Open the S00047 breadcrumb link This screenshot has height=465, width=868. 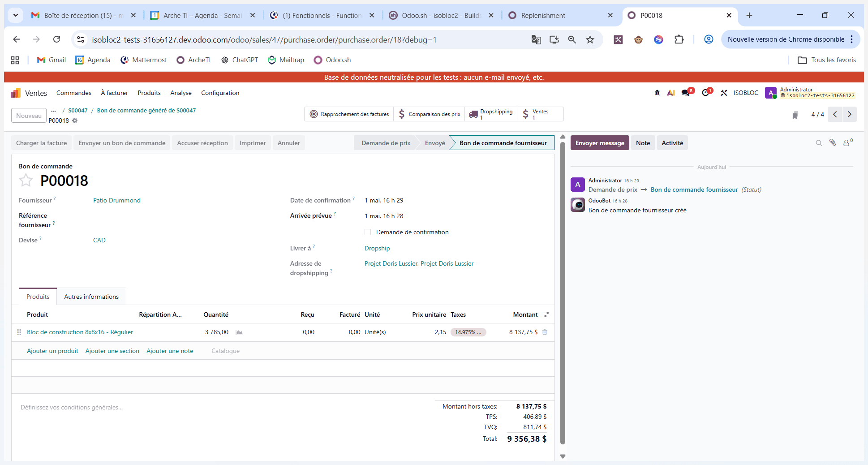click(78, 111)
